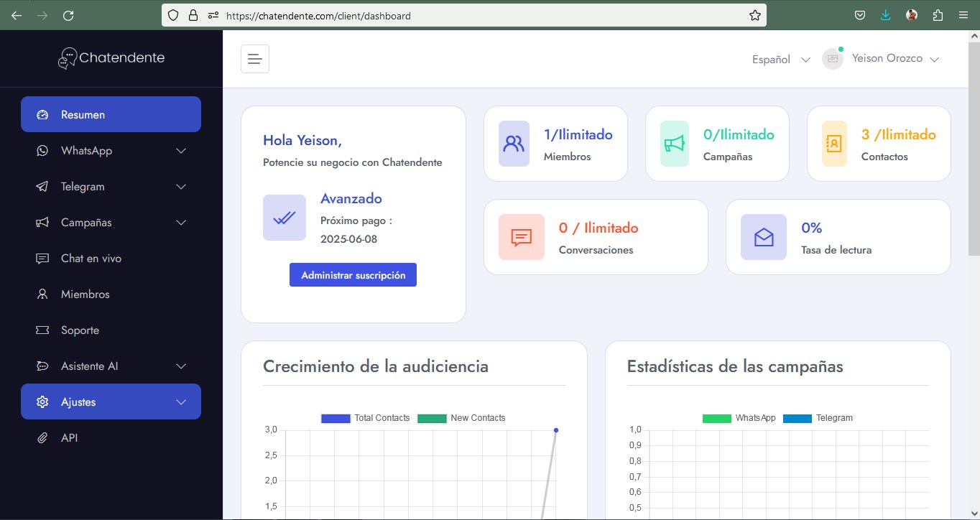Bookmark this page with the star
Image resolution: width=980 pixels, height=520 pixels.
[754, 15]
